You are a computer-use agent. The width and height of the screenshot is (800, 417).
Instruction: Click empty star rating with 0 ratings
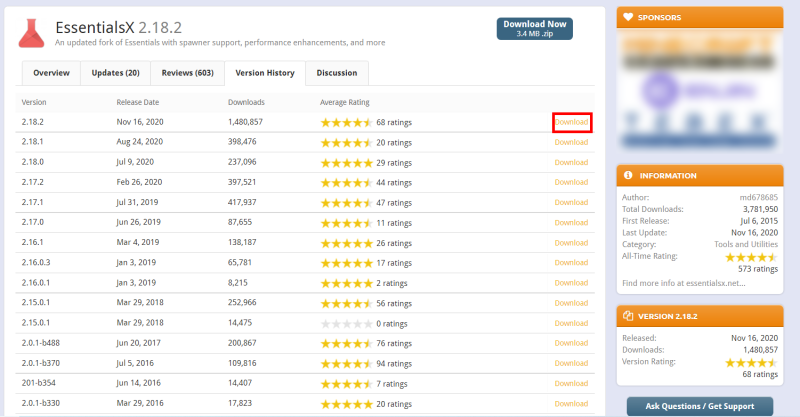[346, 324]
